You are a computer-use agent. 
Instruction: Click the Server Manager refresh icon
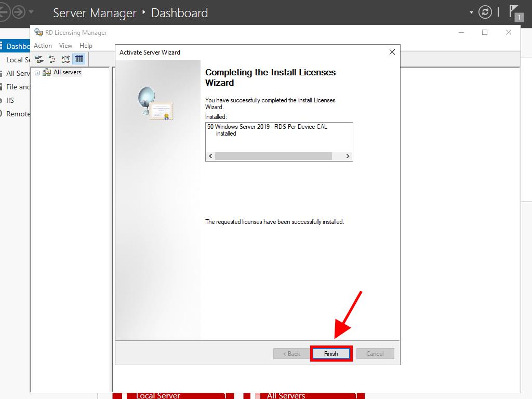tap(485, 12)
